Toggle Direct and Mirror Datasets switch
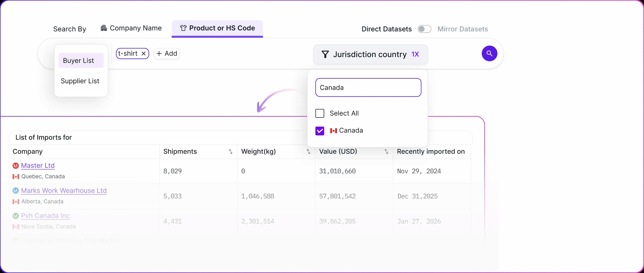This screenshot has width=644, height=273. [424, 29]
